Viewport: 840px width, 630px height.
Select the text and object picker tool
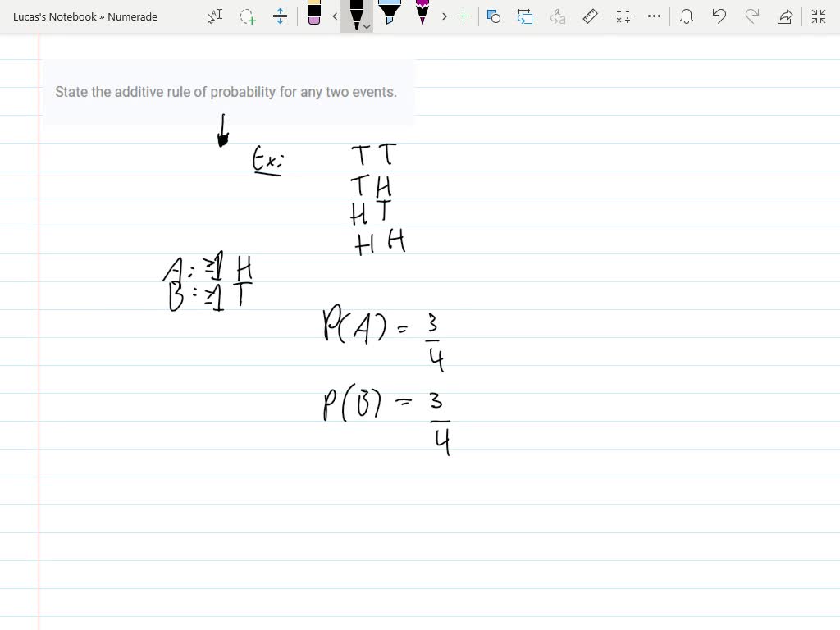(x=214, y=16)
